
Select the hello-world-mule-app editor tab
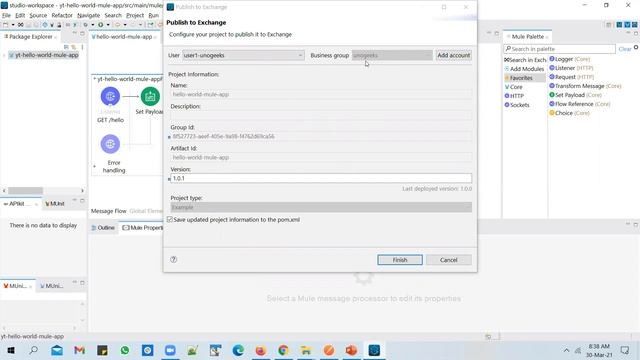click(124, 37)
